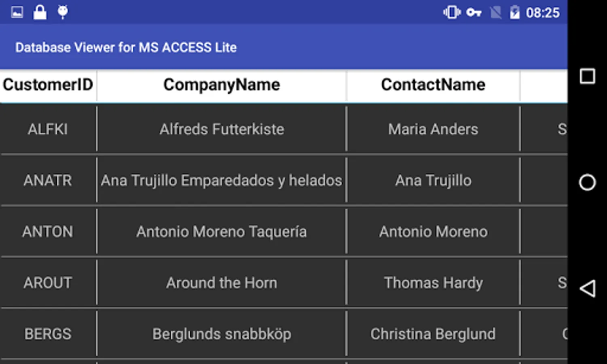Tap the VPN key status icon
Image resolution: width=607 pixels, height=364 pixels.
point(474,13)
